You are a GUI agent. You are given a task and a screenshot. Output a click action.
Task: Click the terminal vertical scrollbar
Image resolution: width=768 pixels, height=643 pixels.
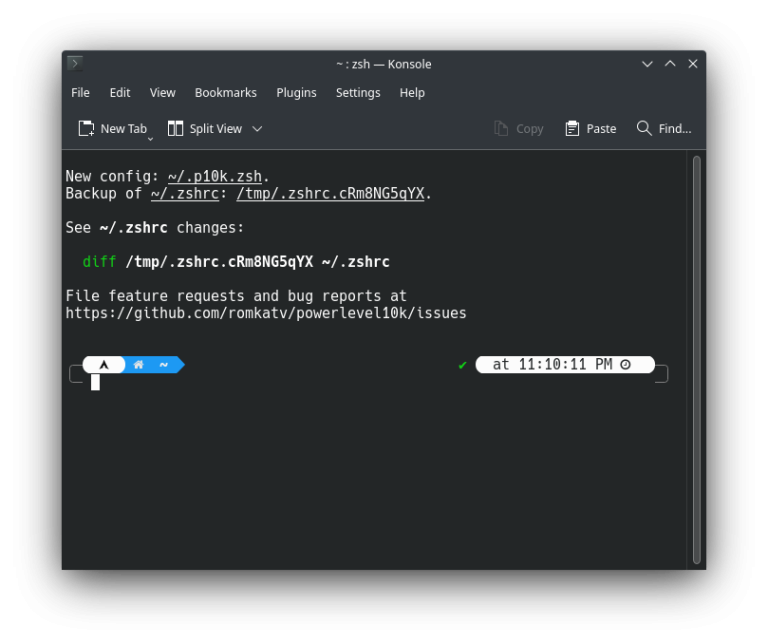(x=696, y=360)
